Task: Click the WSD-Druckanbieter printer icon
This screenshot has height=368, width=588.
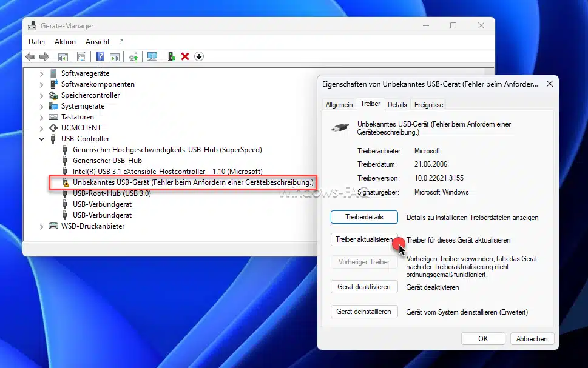Action: [x=53, y=226]
